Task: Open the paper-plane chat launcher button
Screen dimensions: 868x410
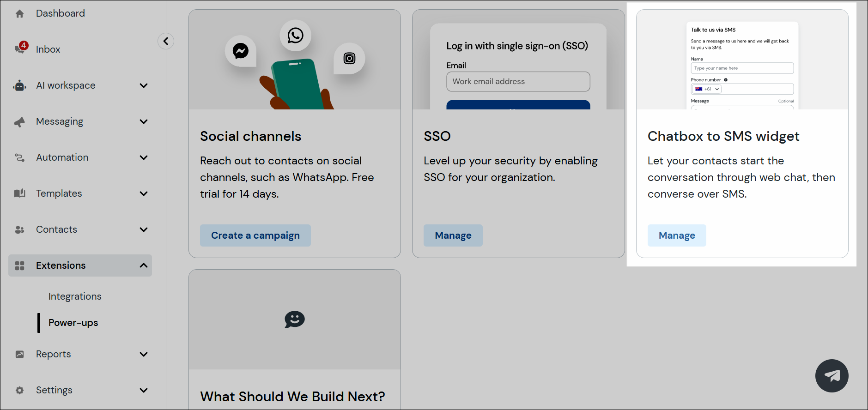Action: (x=832, y=376)
